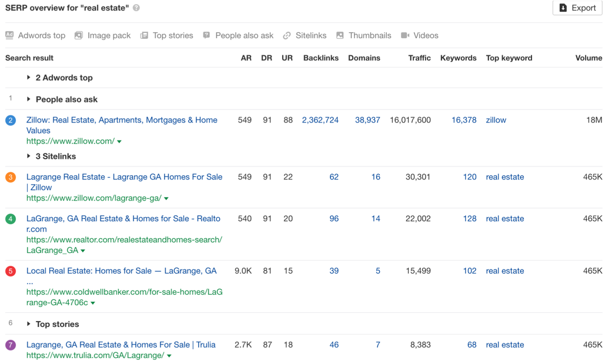This screenshot has height=364, width=612.
Task: Expand the People also ask row
Action: coord(28,99)
